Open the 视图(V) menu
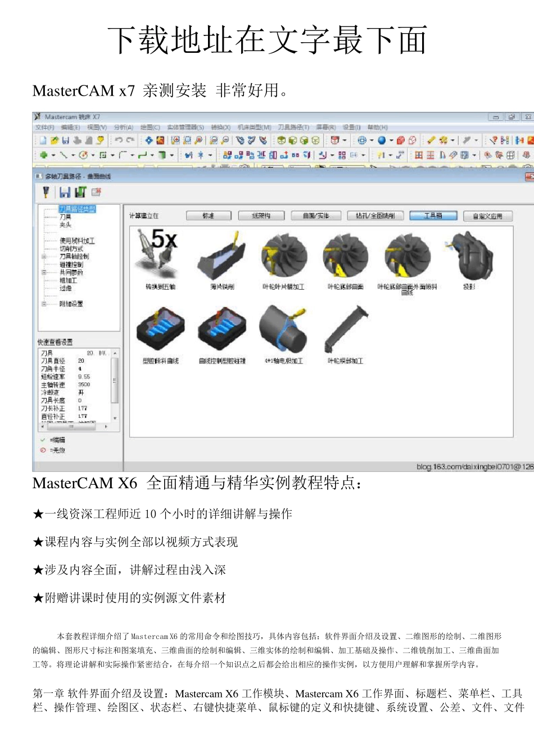Screen dimensions: 534x756 point(97,128)
